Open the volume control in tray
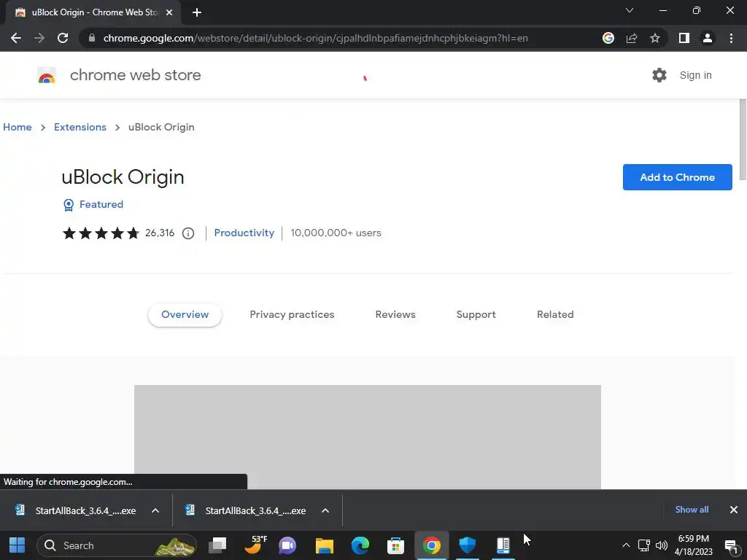Viewport: 747px width, 560px height. click(662, 545)
